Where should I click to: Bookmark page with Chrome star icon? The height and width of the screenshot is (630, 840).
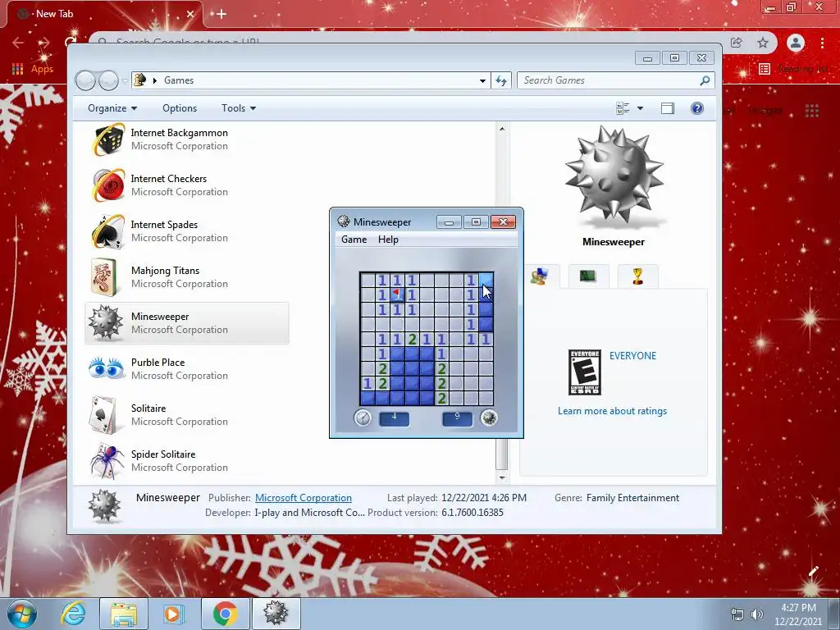pos(763,43)
